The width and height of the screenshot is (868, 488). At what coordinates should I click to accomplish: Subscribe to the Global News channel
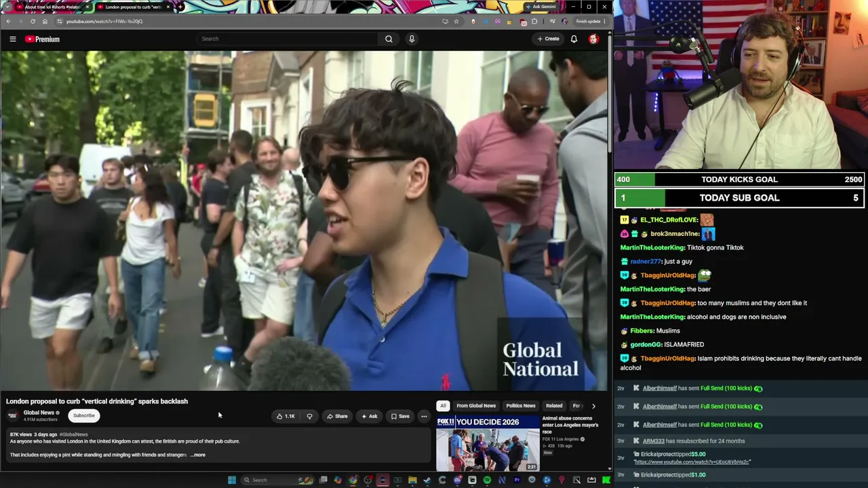point(84,415)
